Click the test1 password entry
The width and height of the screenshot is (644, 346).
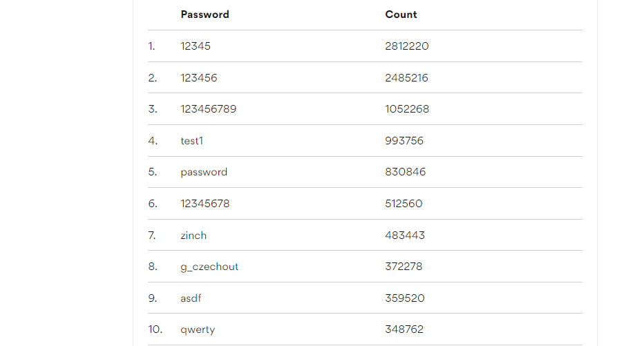pyautogui.click(x=192, y=141)
